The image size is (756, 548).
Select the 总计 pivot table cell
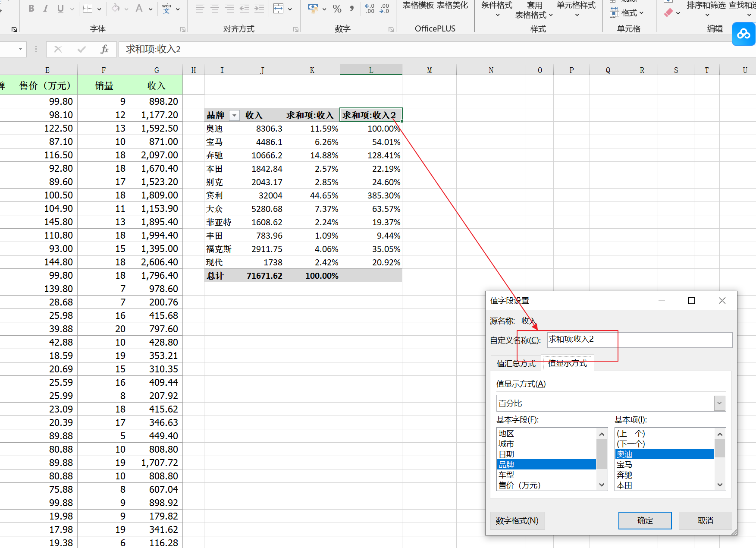[222, 276]
